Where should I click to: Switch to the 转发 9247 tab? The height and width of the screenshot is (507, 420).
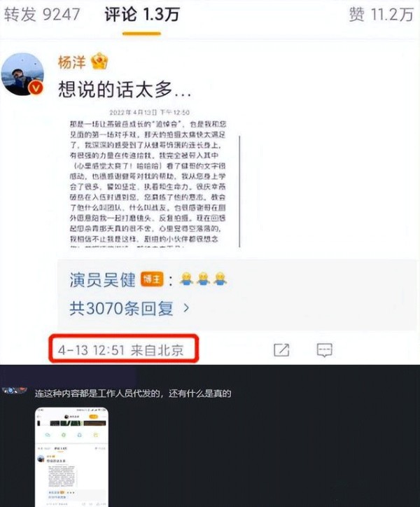click(x=42, y=15)
